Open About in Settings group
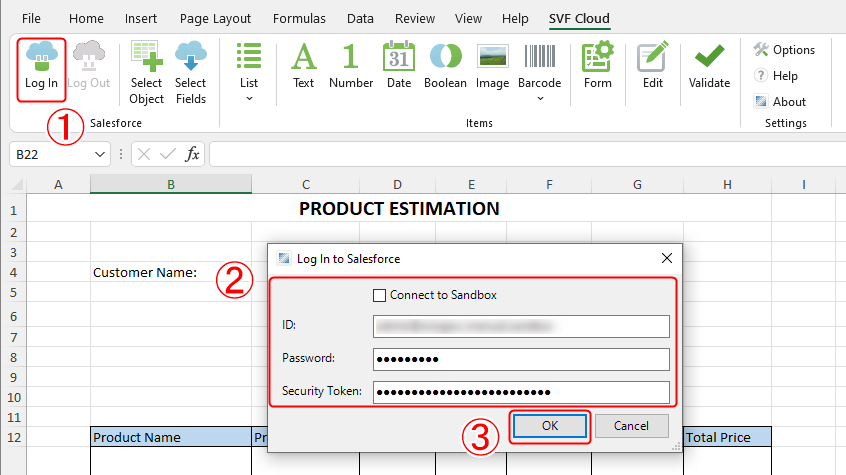The image size is (846, 475). coord(780,101)
